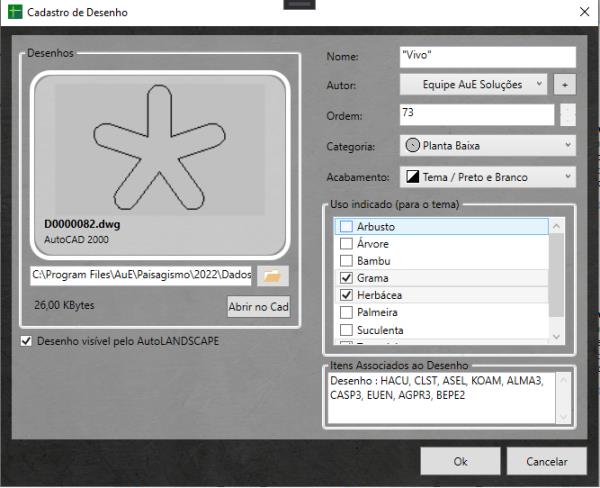Click the plus button next to Autor

(567, 85)
